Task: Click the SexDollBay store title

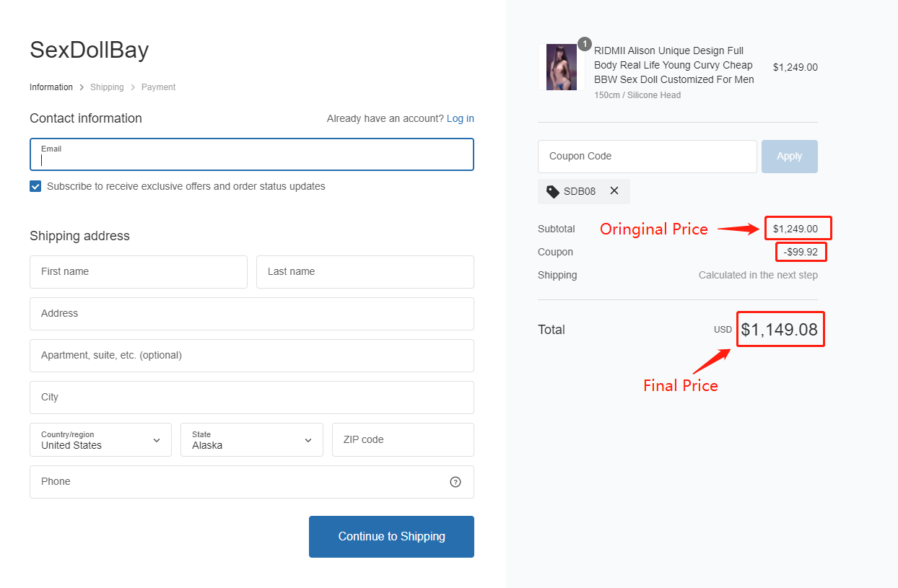Action: pos(89,50)
